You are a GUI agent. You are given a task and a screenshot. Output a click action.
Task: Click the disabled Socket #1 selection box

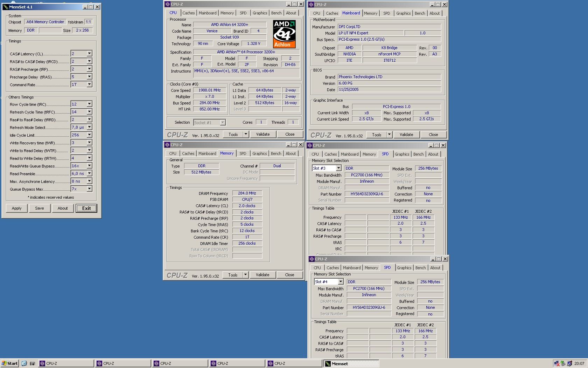tap(209, 122)
